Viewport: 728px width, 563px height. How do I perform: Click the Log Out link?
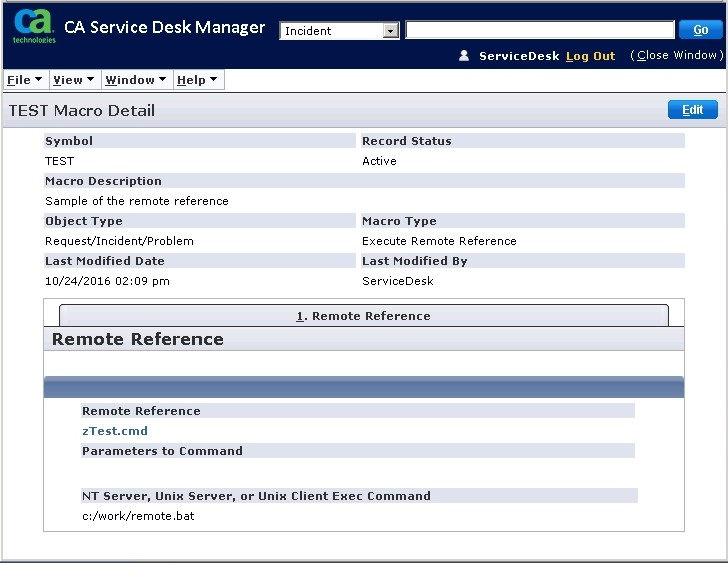point(590,56)
